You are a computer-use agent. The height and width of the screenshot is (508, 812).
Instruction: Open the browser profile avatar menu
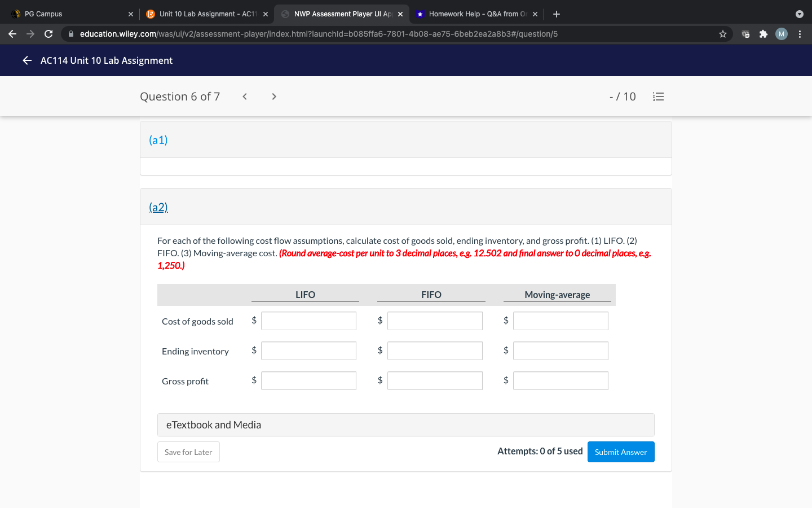coord(781,34)
